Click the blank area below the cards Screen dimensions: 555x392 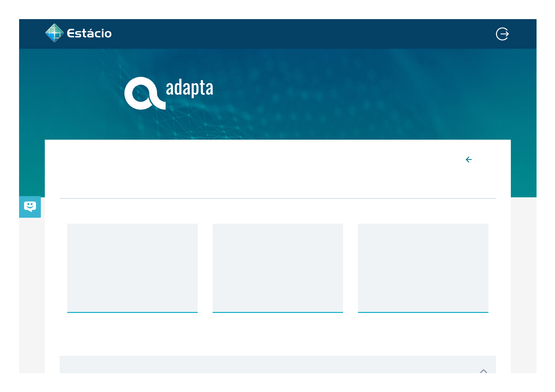pyautogui.click(x=278, y=334)
